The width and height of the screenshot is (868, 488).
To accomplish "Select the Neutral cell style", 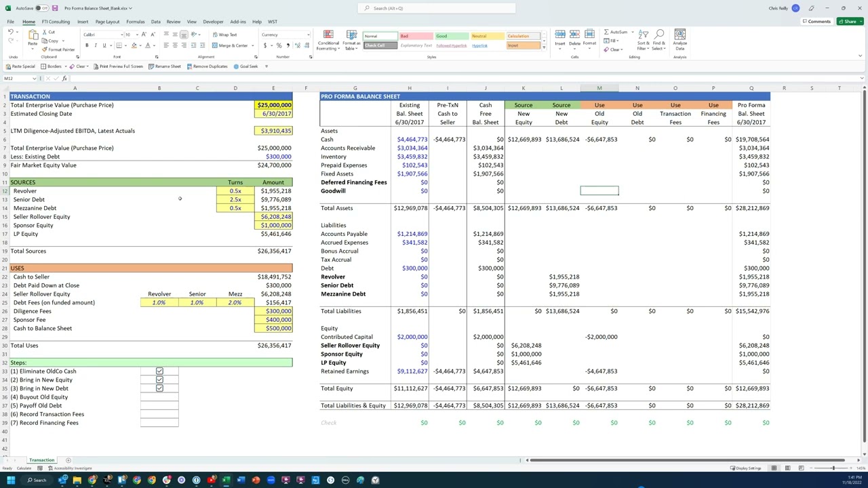I will click(x=487, y=36).
